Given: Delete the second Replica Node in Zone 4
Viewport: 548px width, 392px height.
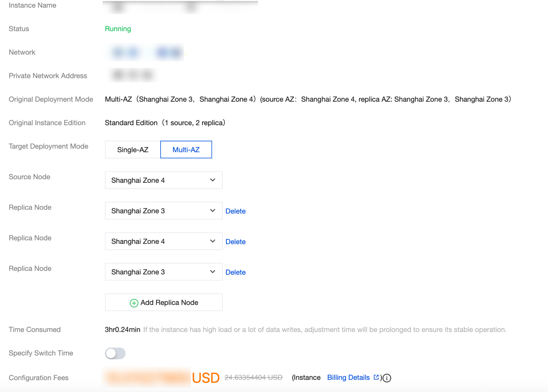Looking at the screenshot, I should 235,242.
